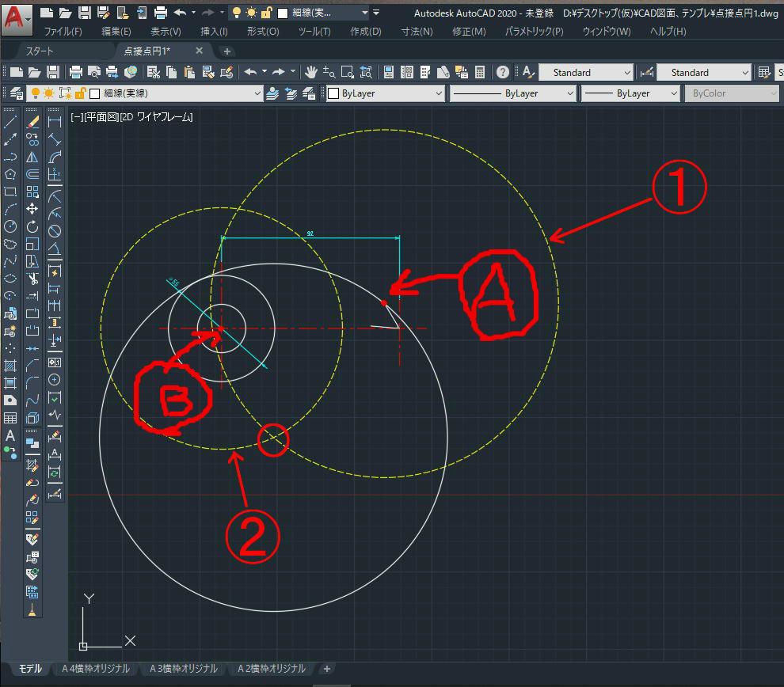Click the Pan hand tool
784x687 pixels.
[x=311, y=73]
